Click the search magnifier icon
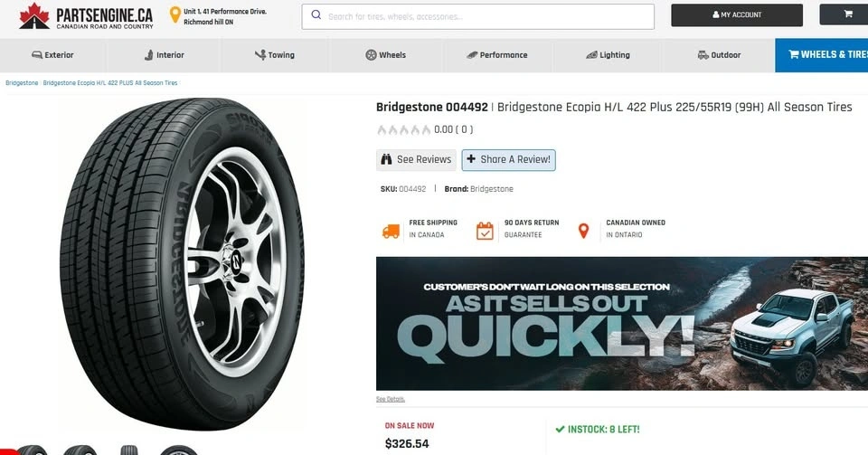Screen dimensions: 868x455 [316, 15]
